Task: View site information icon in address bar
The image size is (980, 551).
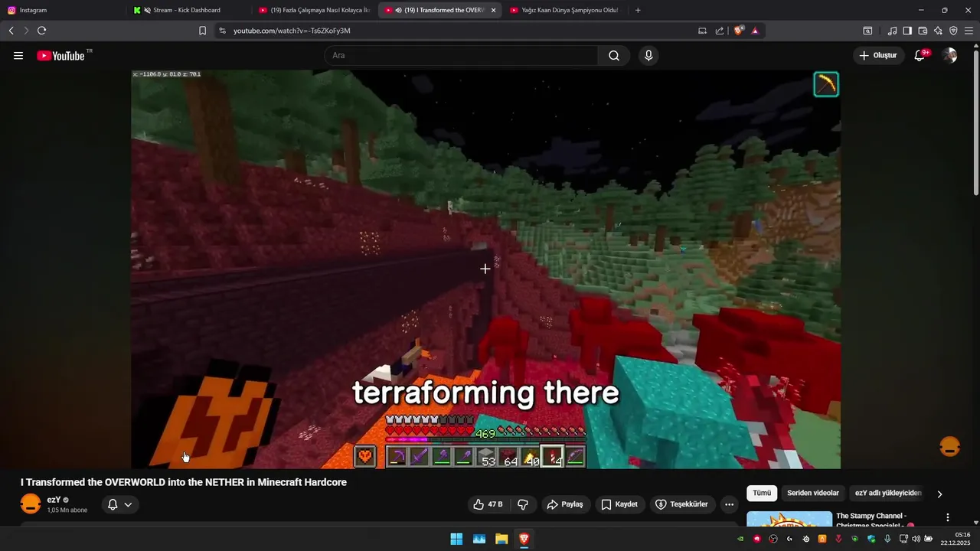Action: (222, 31)
